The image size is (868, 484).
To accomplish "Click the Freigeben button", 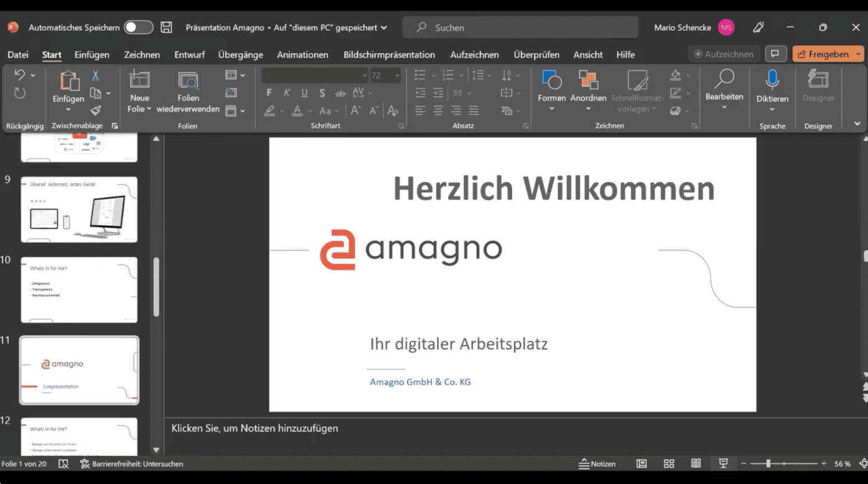I will coord(823,54).
